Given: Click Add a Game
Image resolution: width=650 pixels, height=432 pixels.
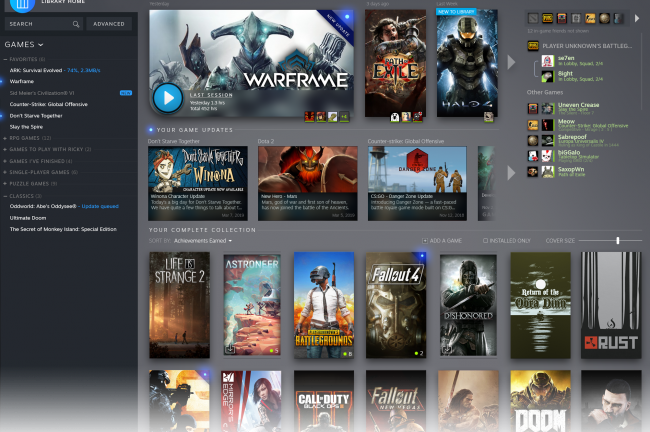Looking at the screenshot, I should [x=446, y=241].
